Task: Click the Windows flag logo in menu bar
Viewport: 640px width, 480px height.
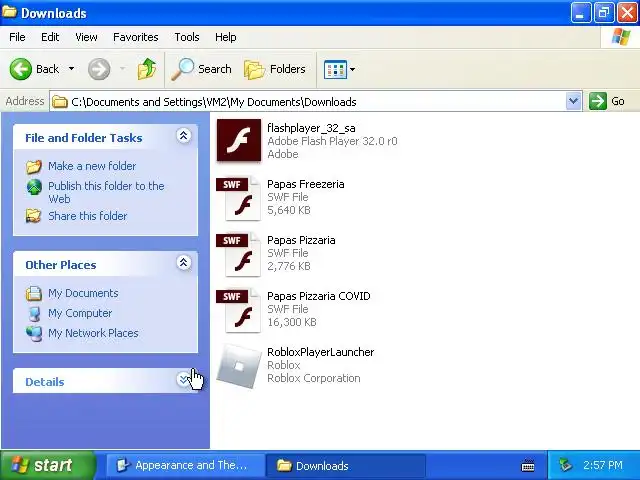Action: [621, 37]
